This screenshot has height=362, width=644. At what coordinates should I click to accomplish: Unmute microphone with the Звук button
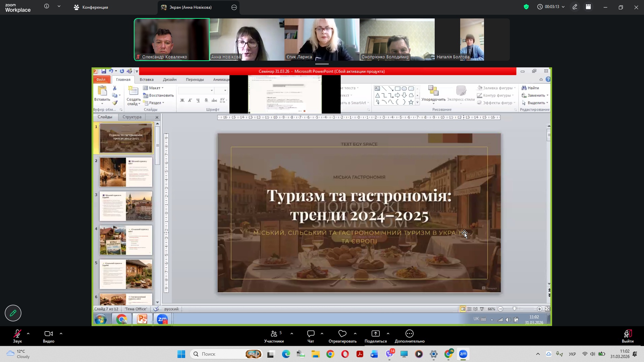coord(17,334)
